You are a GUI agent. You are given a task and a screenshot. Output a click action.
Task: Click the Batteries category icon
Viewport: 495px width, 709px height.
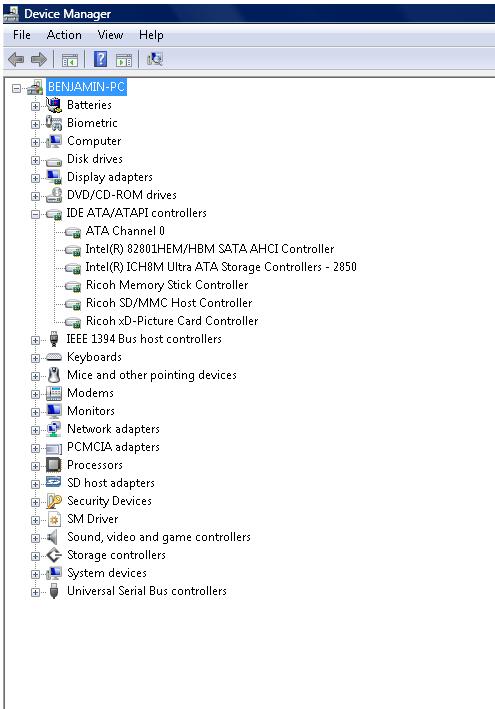[54, 105]
